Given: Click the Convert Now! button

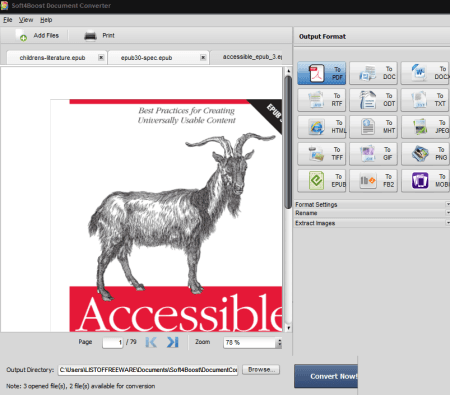Looking at the screenshot, I should coord(326,376).
